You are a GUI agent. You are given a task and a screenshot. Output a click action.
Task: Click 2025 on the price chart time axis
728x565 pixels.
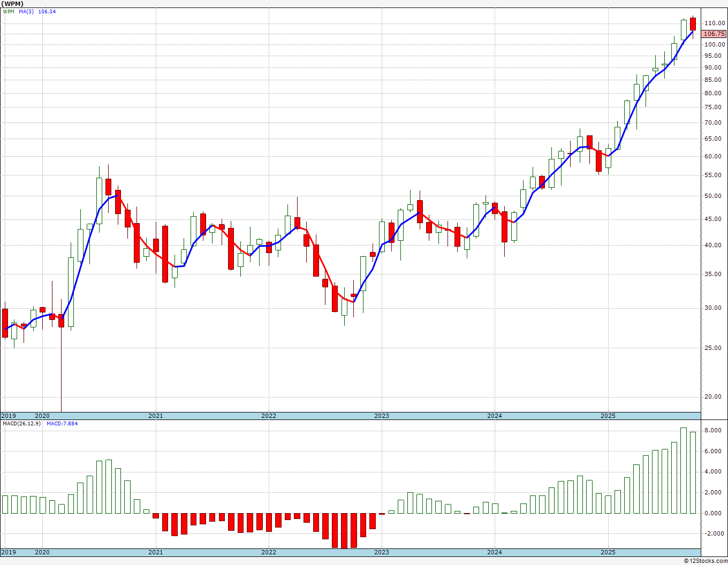[x=608, y=416]
